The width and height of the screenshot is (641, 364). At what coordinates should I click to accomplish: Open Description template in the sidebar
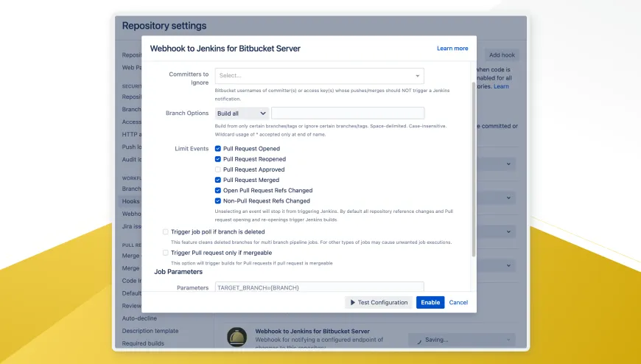click(150, 331)
